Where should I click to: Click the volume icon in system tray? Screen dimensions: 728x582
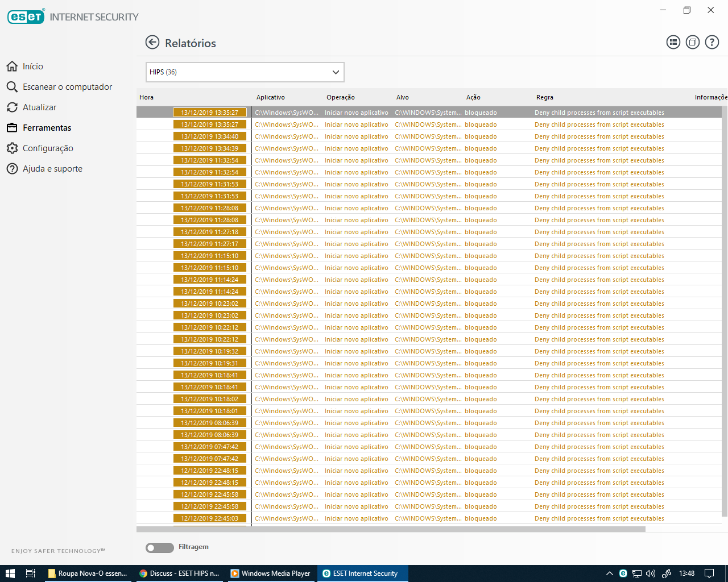click(651, 573)
